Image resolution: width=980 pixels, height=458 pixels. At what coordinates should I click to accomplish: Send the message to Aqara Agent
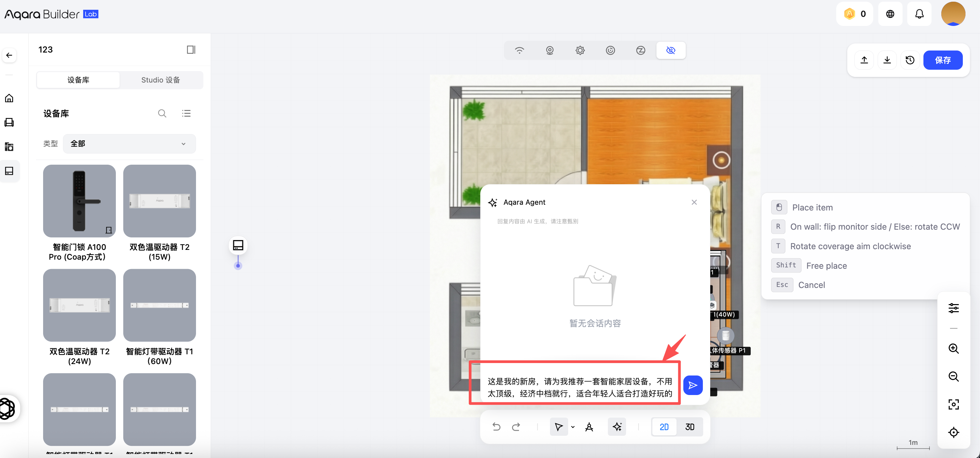693,385
